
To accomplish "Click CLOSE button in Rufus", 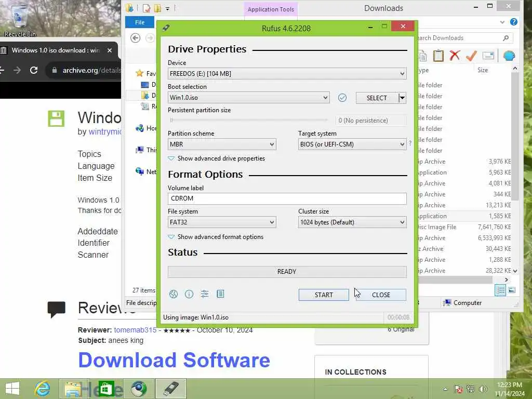I will [x=381, y=295].
